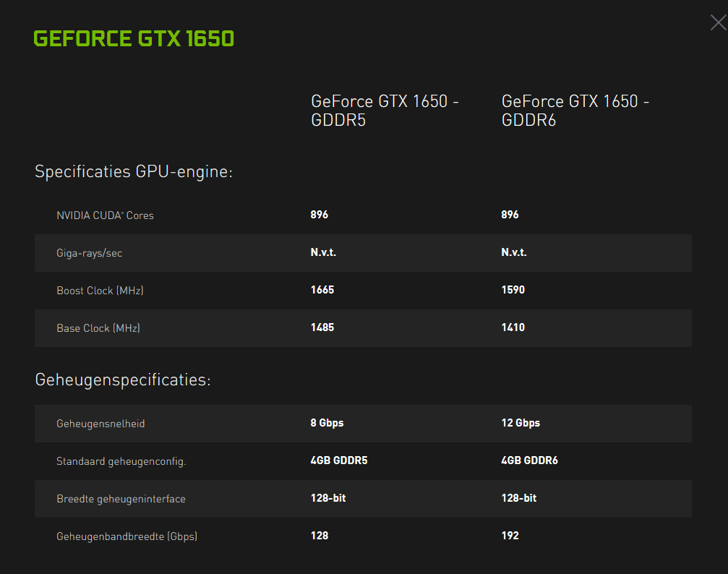Click the Geheugenbandbreedte (Gbps) row label
The width and height of the screenshot is (728, 574).
pos(127,536)
